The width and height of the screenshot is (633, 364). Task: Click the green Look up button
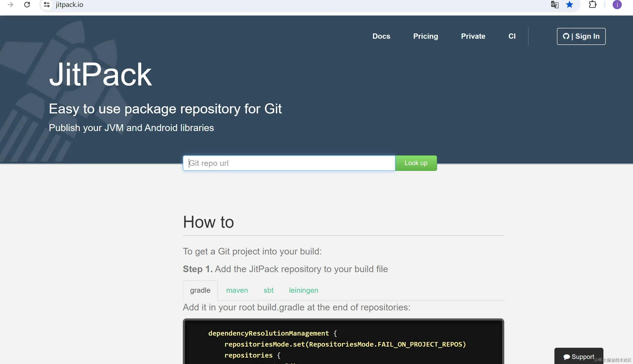click(x=416, y=163)
